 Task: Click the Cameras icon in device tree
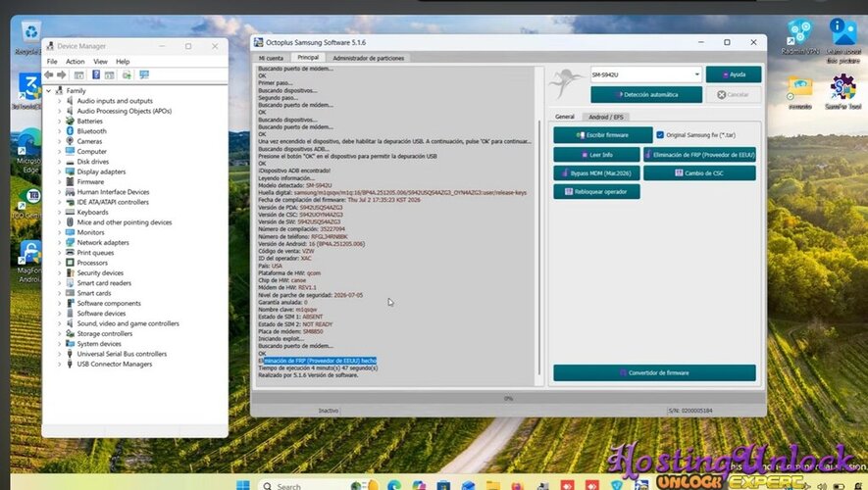pyautogui.click(x=70, y=141)
